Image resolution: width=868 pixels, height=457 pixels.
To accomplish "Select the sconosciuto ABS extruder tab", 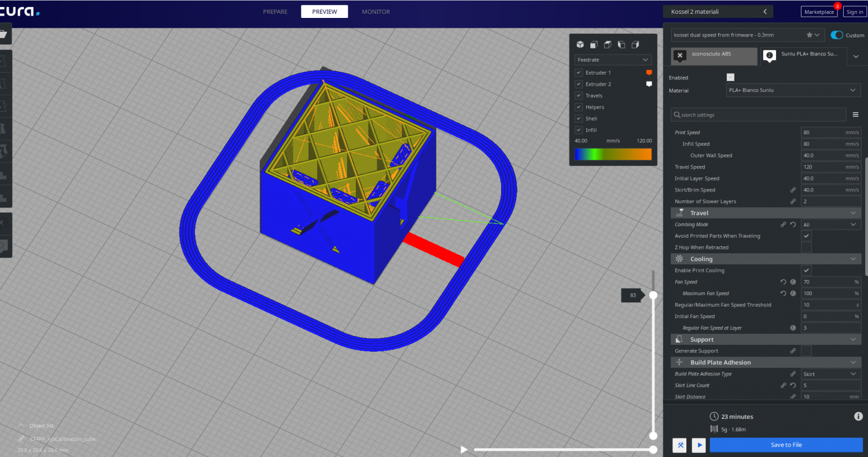I will (x=714, y=56).
